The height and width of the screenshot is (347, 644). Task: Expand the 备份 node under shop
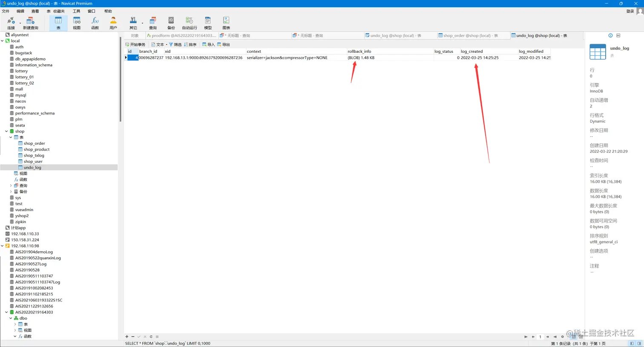click(x=11, y=192)
